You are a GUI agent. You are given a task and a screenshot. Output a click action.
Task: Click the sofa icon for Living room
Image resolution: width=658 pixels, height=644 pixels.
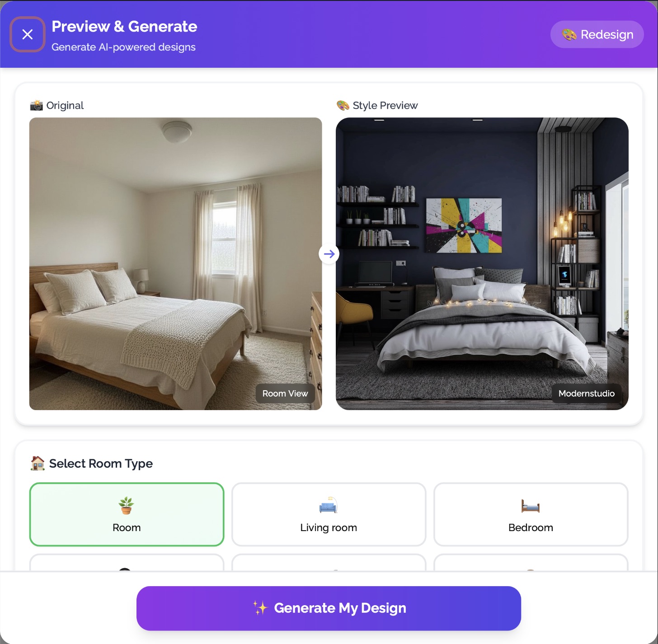(x=329, y=505)
